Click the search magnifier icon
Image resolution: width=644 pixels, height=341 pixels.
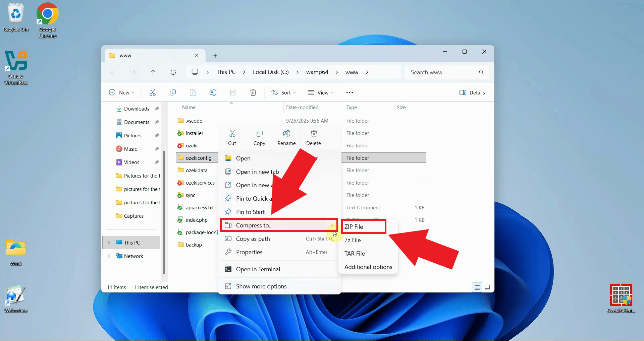click(x=482, y=72)
